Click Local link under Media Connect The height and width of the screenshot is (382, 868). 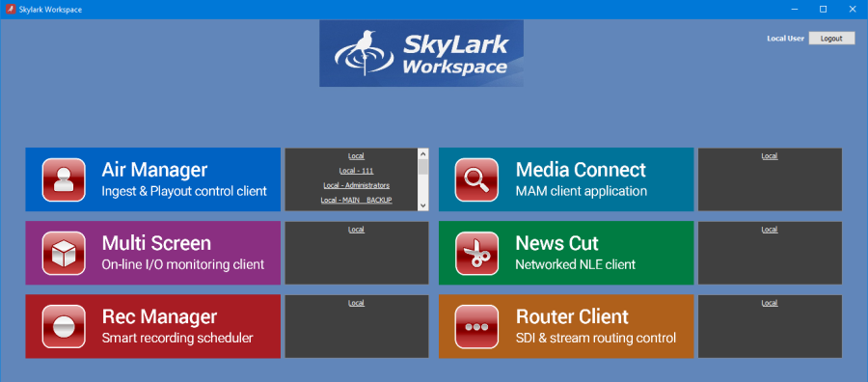770,156
